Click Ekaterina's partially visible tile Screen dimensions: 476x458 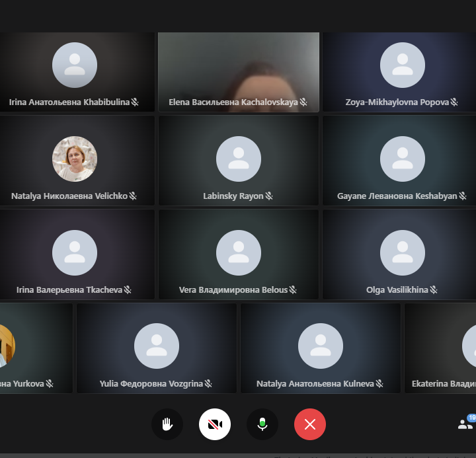pos(442,348)
